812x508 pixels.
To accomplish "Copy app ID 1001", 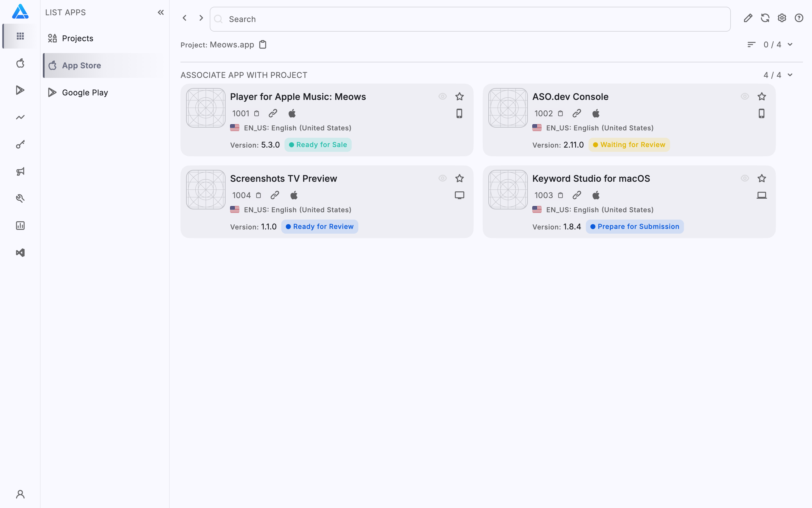I will [257, 113].
